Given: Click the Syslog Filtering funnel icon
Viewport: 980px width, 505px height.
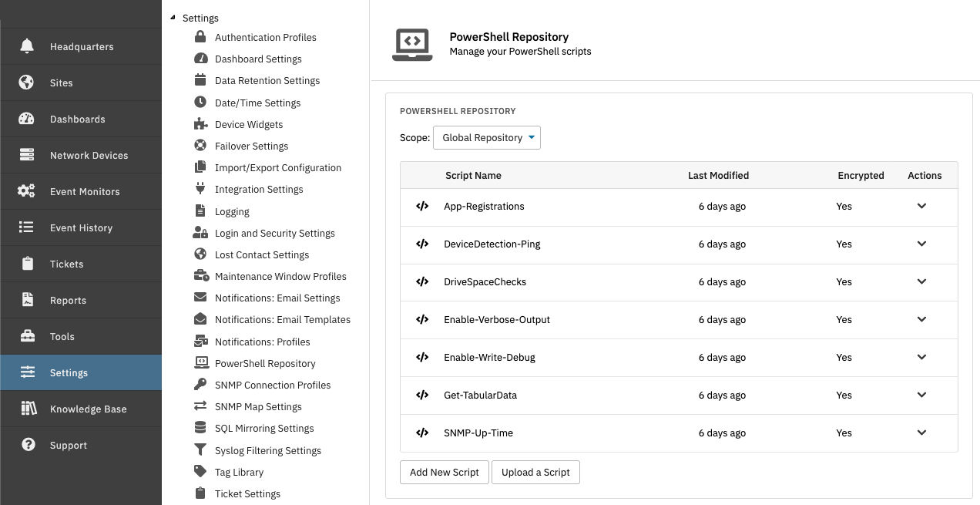Looking at the screenshot, I should pyautogui.click(x=200, y=449).
